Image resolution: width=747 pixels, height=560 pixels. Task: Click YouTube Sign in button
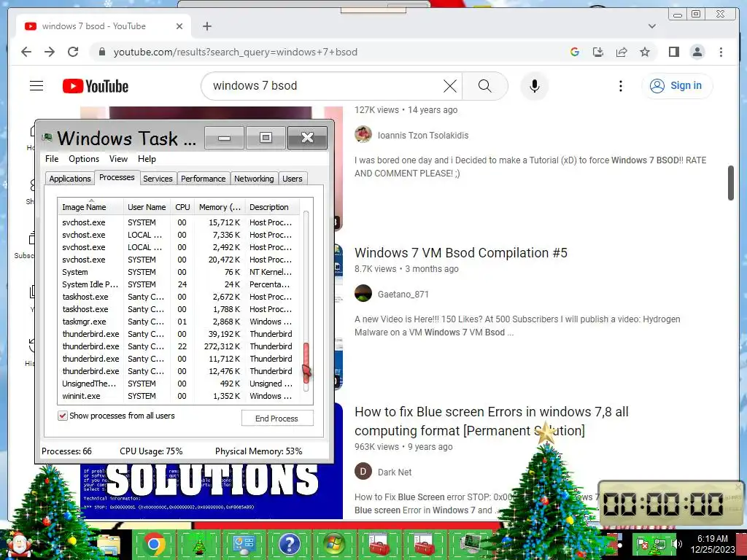pyautogui.click(x=677, y=86)
